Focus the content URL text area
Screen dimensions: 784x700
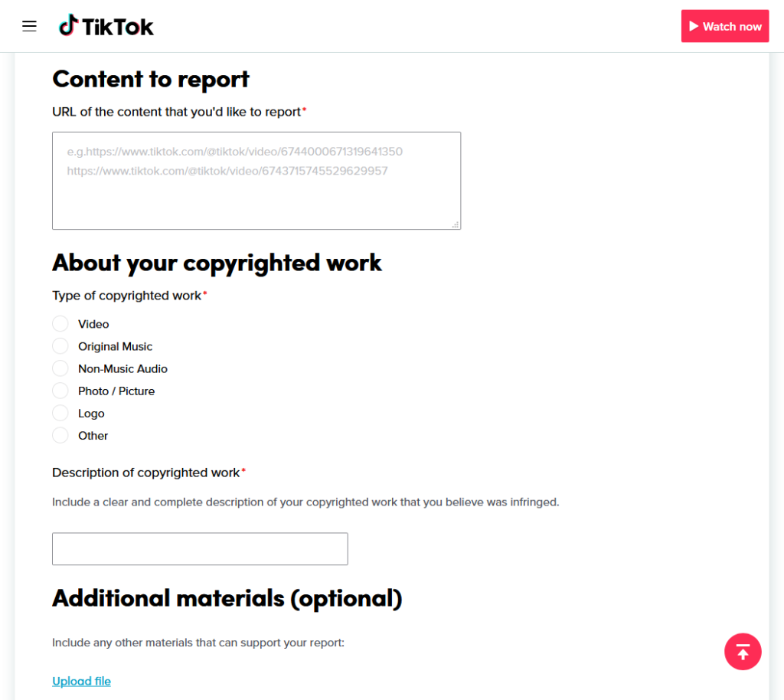click(x=256, y=181)
